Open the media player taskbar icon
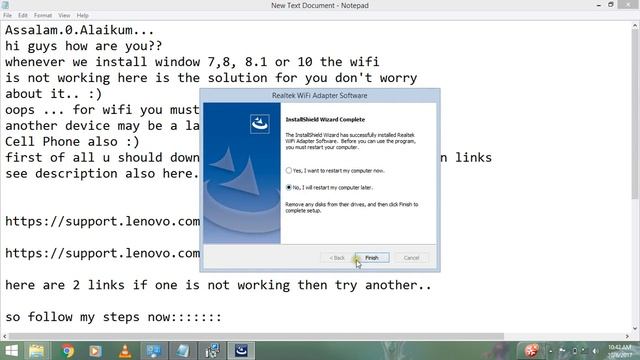 [95, 351]
